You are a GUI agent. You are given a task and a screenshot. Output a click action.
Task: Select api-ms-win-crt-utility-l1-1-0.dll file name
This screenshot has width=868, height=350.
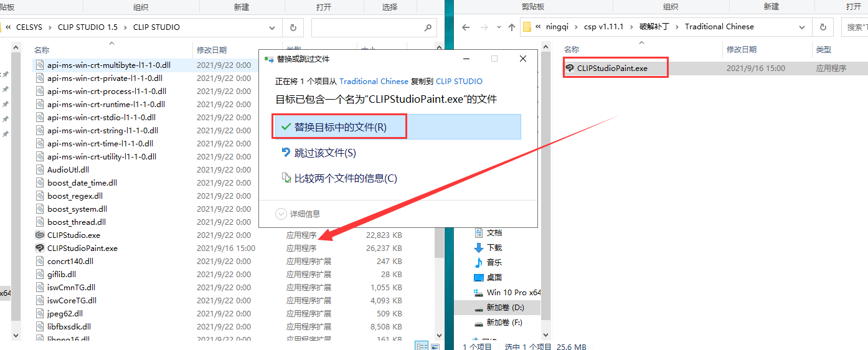[101, 156]
